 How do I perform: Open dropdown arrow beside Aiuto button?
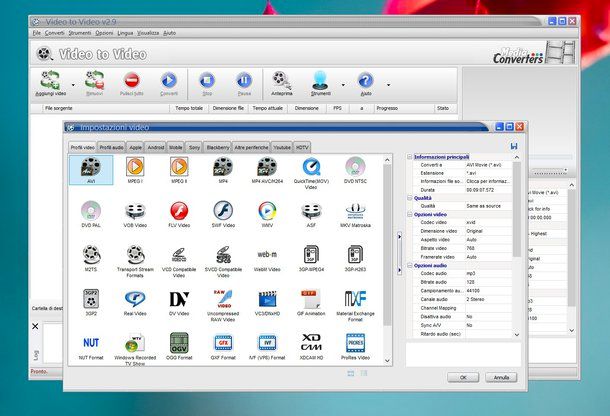388,85
